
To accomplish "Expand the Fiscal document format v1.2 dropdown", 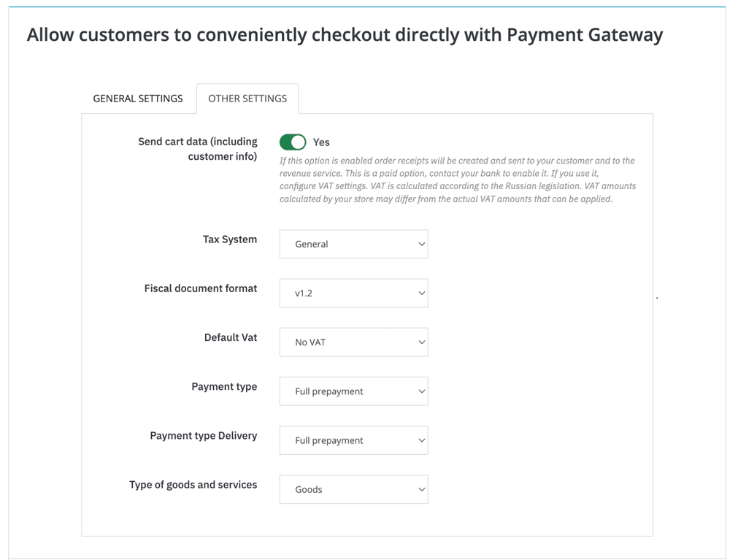I will (x=353, y=293).
